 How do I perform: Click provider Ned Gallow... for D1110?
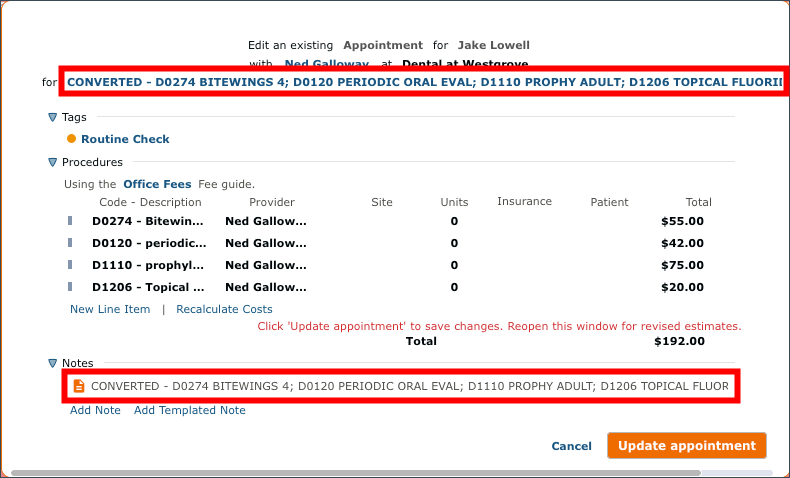point(266,265)
